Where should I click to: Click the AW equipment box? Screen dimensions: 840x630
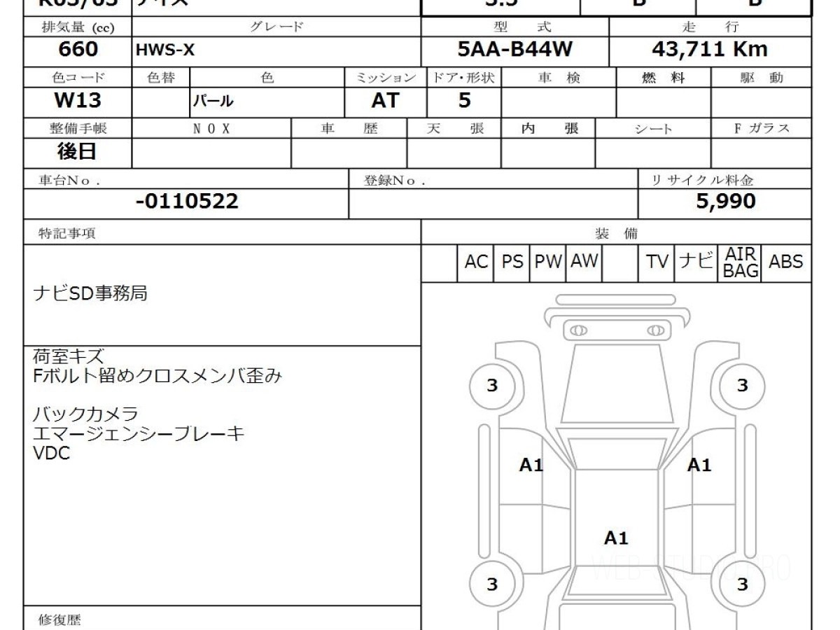[584, 262]
